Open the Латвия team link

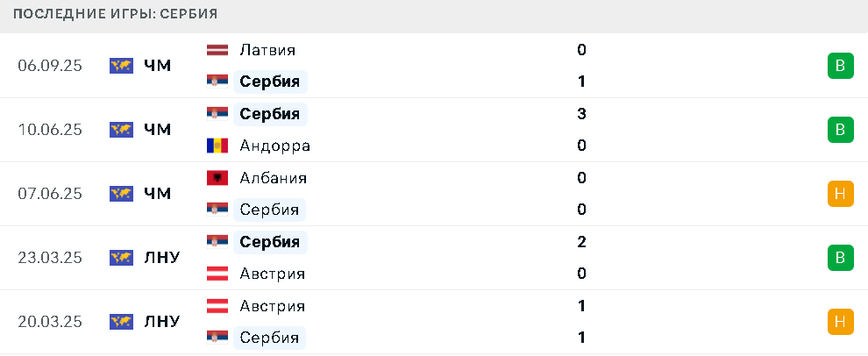(x=267, y=50)
